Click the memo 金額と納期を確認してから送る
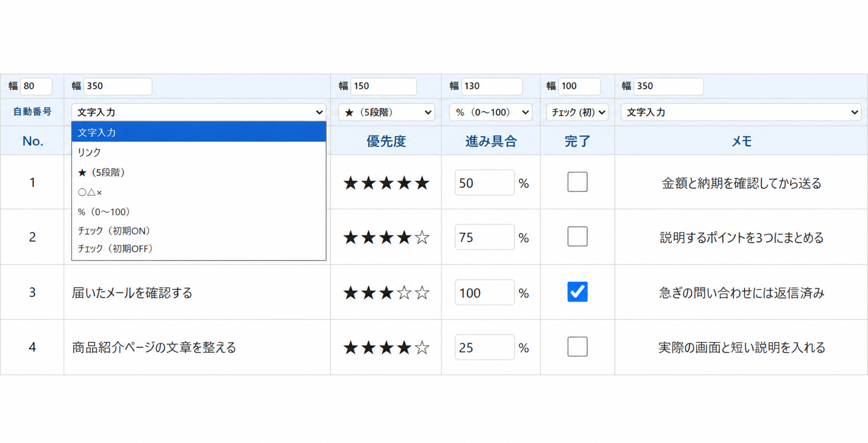Viewport: 868px width, 443px height. 741,183
